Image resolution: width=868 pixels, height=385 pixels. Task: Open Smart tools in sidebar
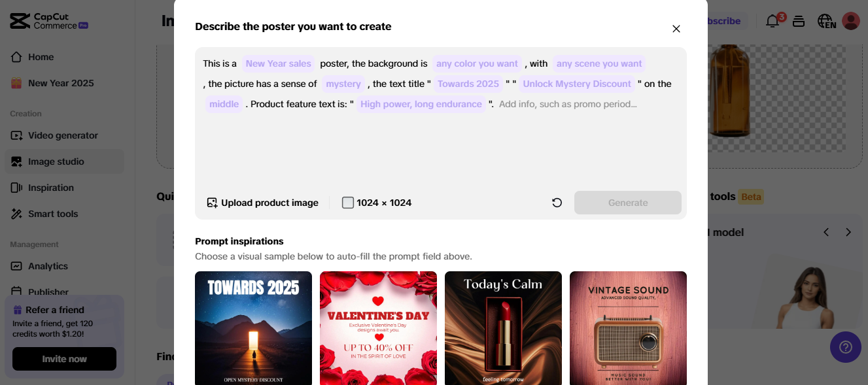64,214
